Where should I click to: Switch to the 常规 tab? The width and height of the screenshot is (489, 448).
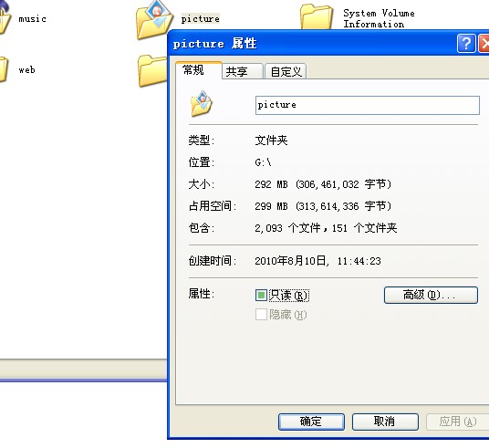[198, 70]
